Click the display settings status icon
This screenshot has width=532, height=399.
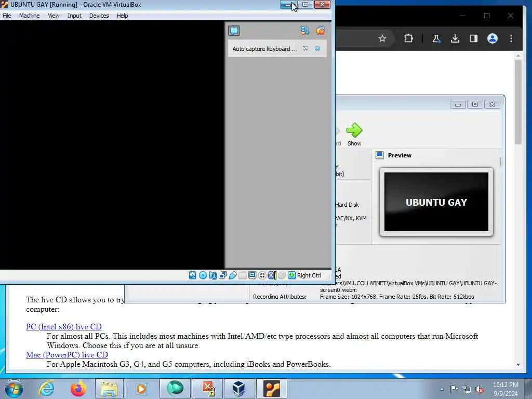252,275
